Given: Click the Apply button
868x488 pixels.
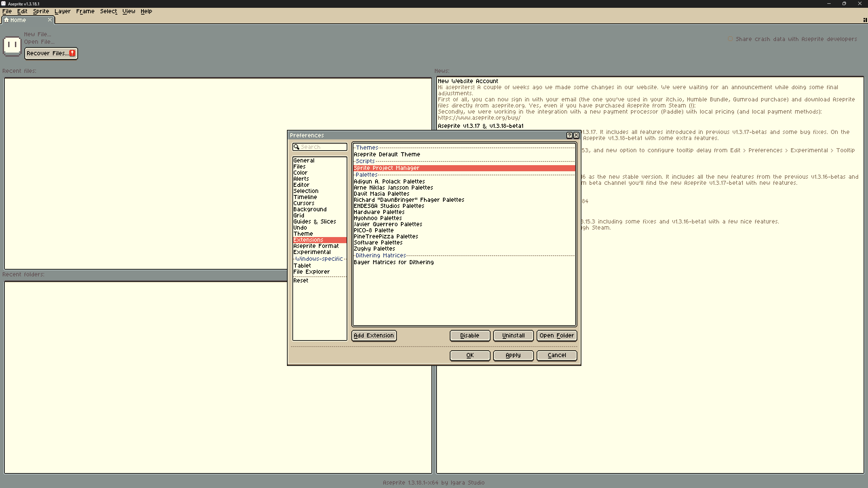Looking at the screenshot, I should click(513, 355).
